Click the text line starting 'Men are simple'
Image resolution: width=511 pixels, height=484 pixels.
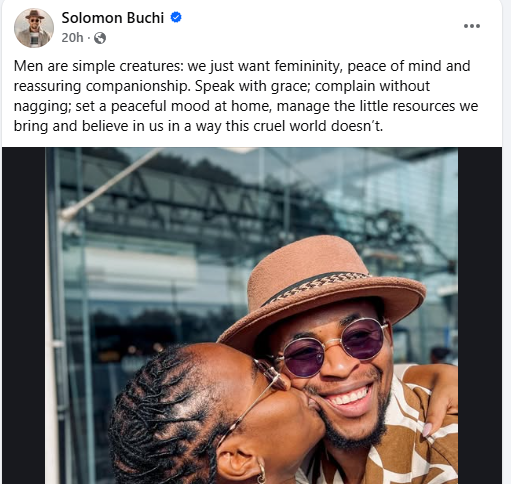click(242, 66)
